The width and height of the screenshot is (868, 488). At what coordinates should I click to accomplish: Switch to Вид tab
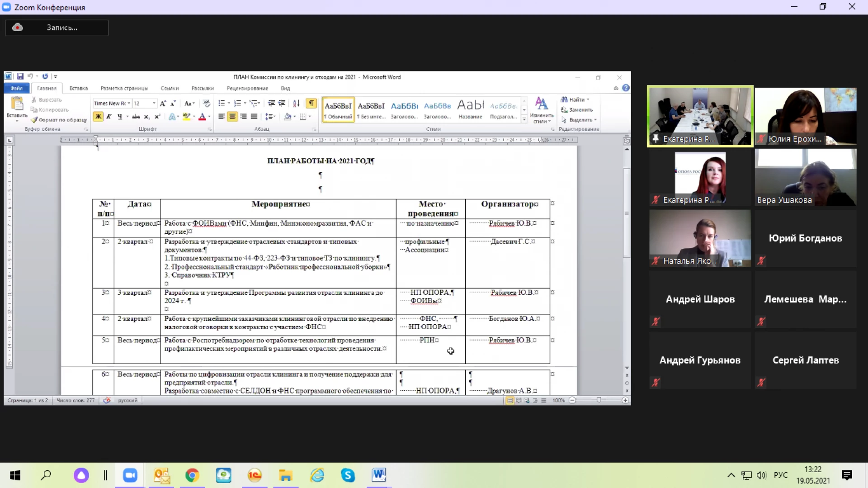tap(285, 88)
